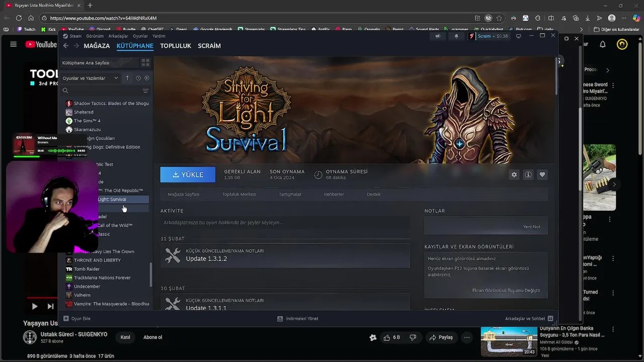The width and height of the screenshot is (644, 362).
Task: Click the update 1.3.1.2 wrench icon
Action: (173, 255)
